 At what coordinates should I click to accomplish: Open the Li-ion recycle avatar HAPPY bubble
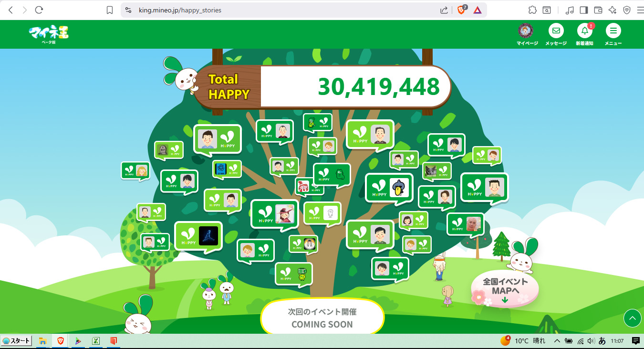pyautogui.click(x=227, y=169)
